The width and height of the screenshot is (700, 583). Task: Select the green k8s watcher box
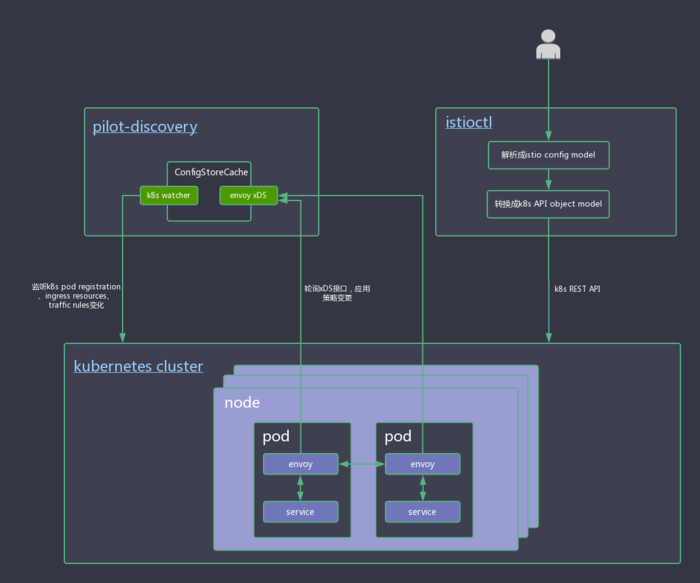pos(169,195)
